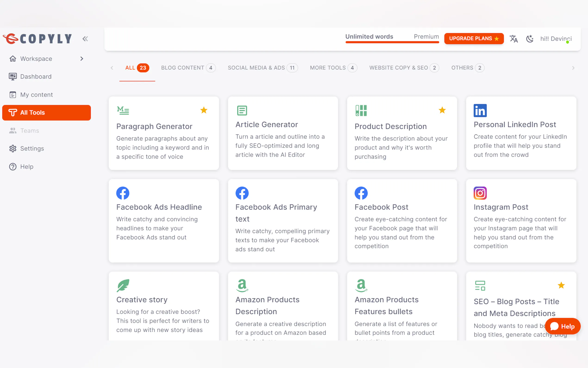Collapse the sidebar with double-chevron icon
This screenshot has width=588, height=368.
click(85, 39)
